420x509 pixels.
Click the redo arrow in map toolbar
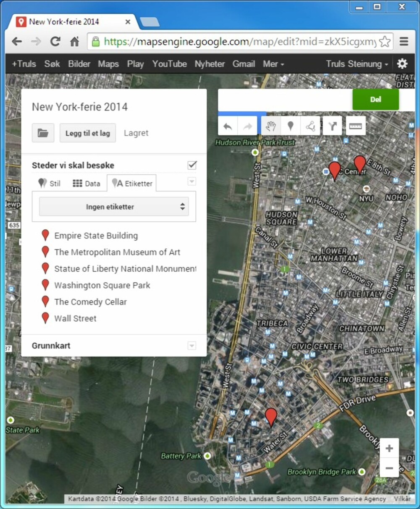coord(248,126)
